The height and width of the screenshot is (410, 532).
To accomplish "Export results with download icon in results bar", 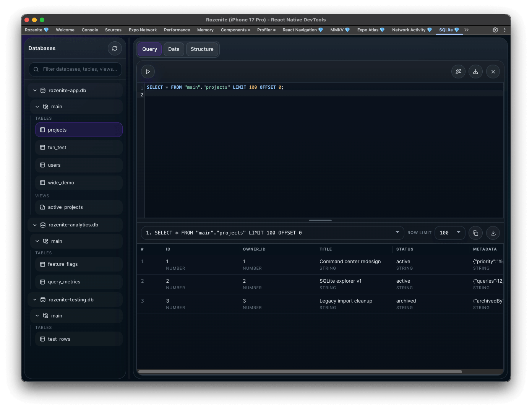I will tap(493, 233).
